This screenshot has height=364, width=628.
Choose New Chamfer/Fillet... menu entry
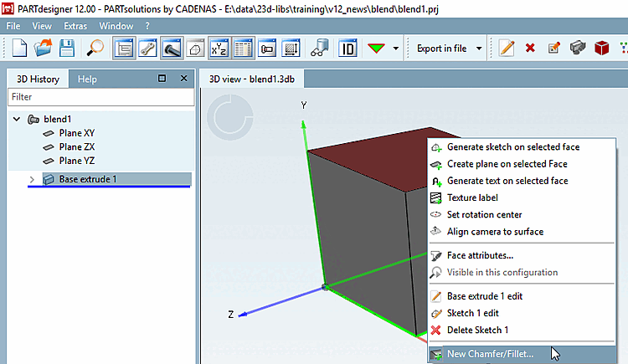tap(522, 354)
